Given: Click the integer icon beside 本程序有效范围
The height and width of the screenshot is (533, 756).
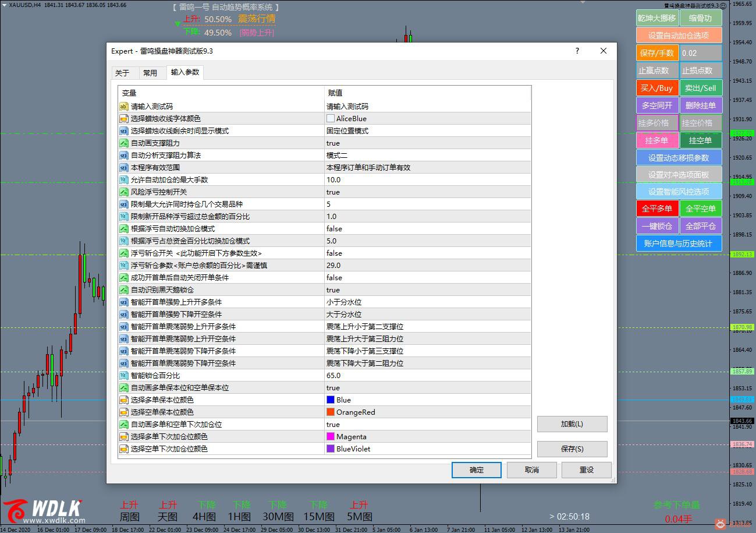Looking at the screenshot, I should click(123, 168).
